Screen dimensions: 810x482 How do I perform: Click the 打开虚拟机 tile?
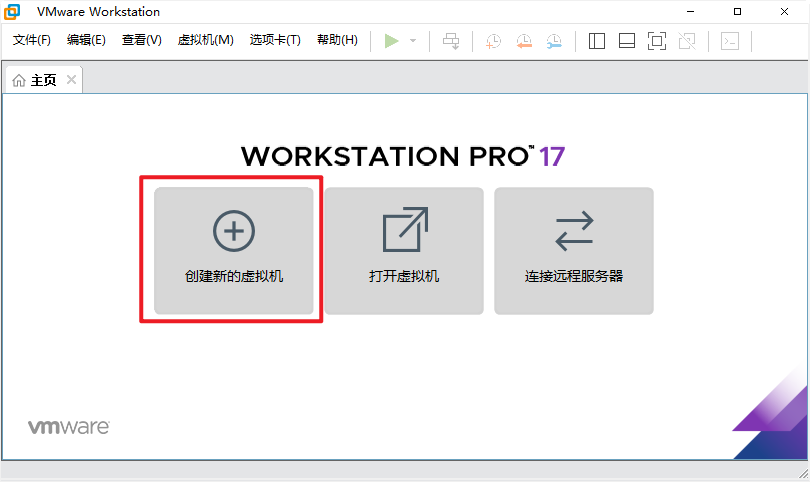click(404, 251)
